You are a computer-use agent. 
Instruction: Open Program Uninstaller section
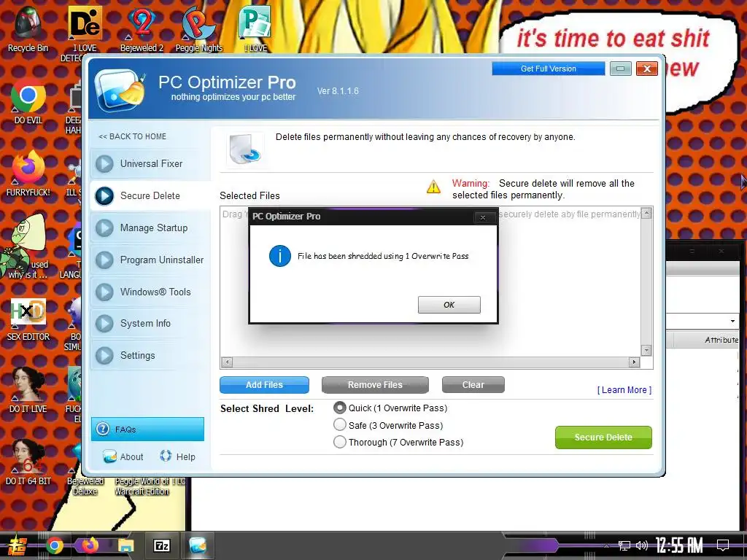click(150, 260)
